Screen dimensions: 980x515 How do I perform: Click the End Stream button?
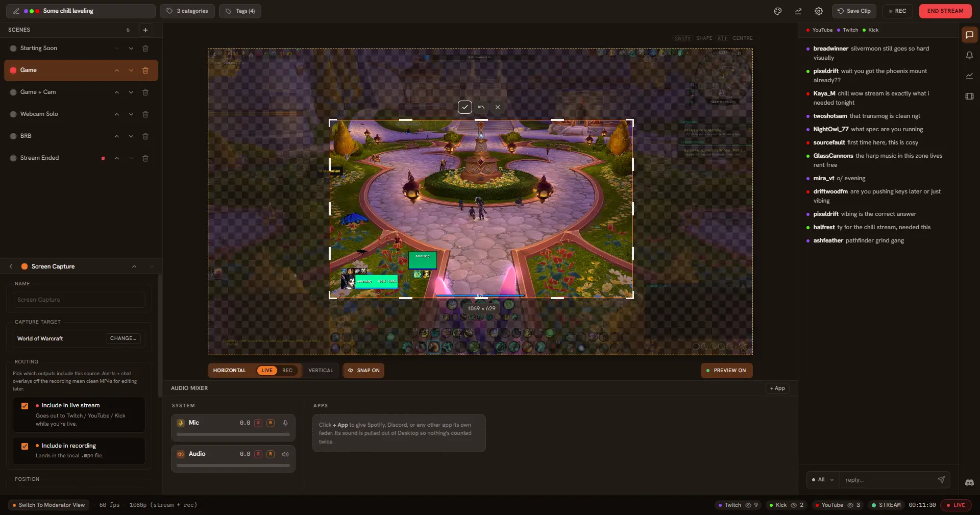tap(945, 11)
